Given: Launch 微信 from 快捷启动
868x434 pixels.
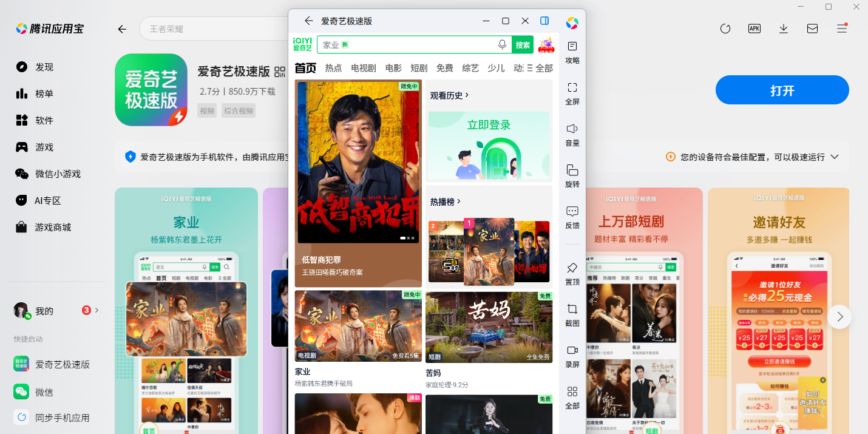Looking at the screenshot, I should coord(33,392).
